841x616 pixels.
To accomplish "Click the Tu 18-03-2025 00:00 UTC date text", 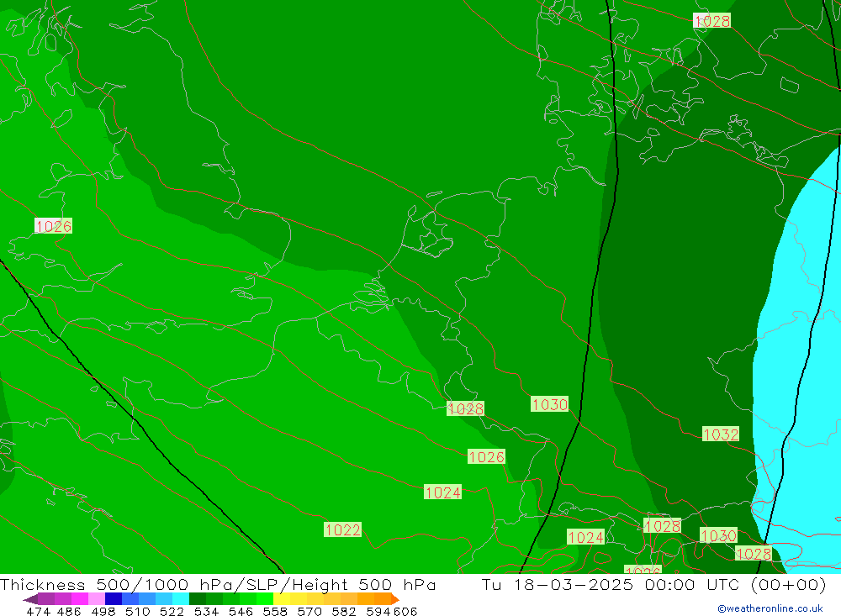I will click(612, 584).
